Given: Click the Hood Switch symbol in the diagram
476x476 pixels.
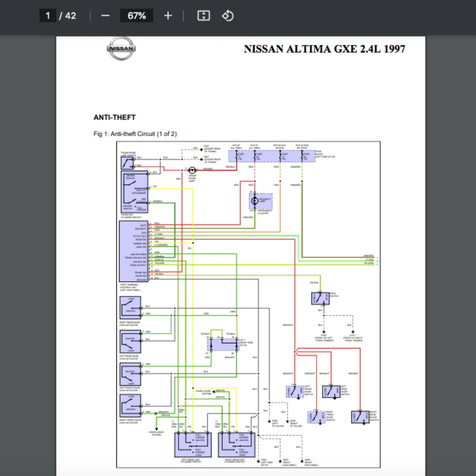Looking at the screenshot, I should point(320,298).
